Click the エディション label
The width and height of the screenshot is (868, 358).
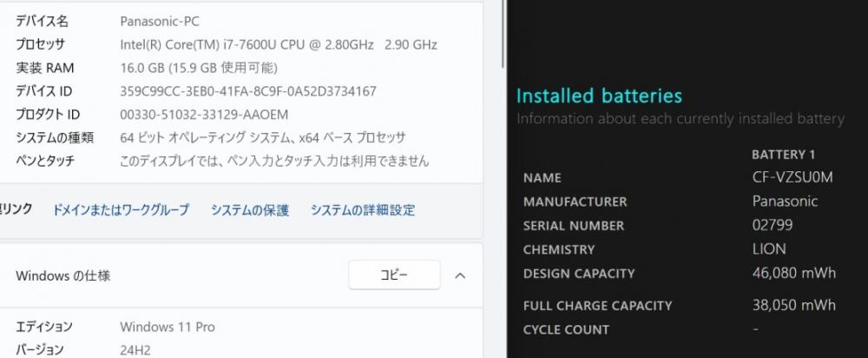43,327
